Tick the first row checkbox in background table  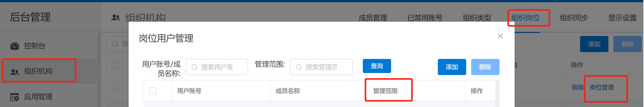(115, 87)
